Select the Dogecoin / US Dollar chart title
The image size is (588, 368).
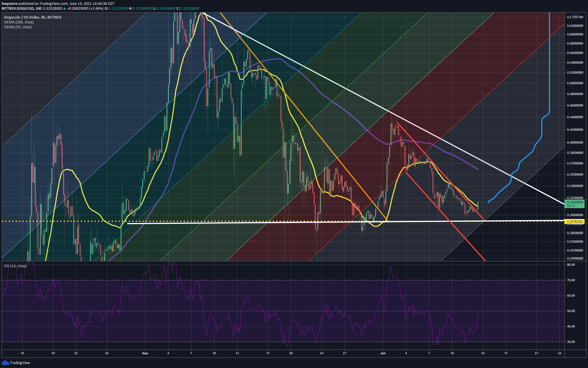(33, 17)
